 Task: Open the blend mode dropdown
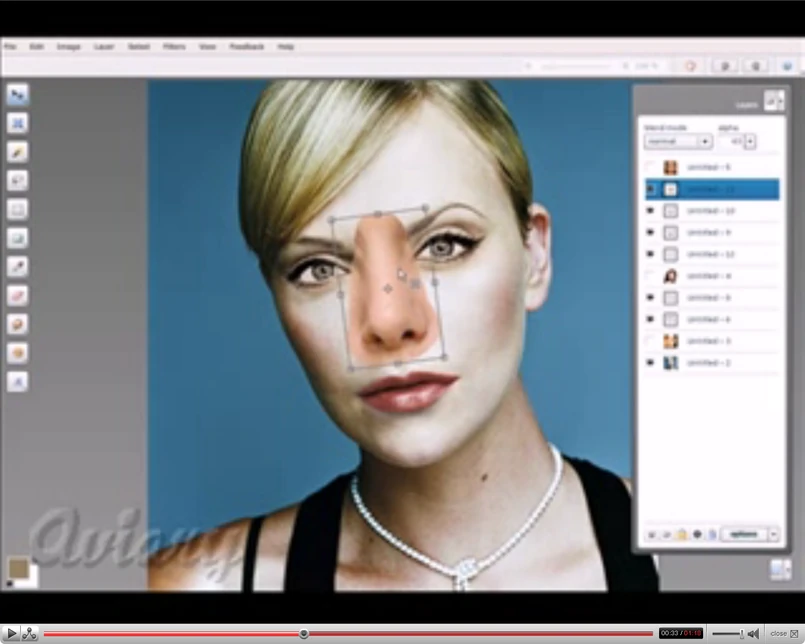click(x=678, y=142)
